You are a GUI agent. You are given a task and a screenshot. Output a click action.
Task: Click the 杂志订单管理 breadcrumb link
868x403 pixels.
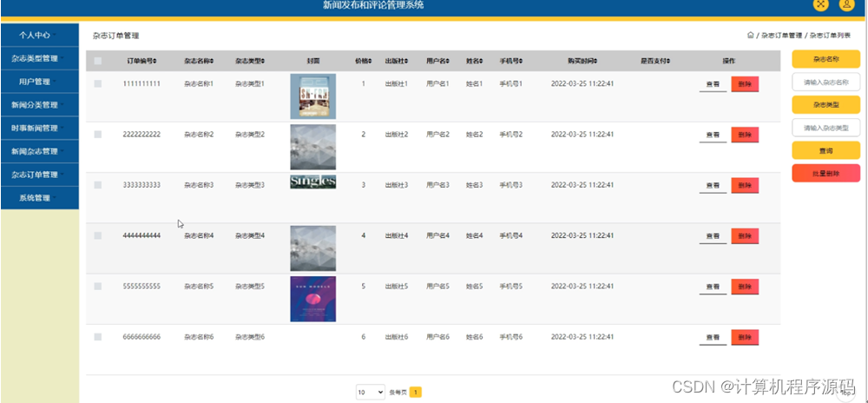point(781,35)
